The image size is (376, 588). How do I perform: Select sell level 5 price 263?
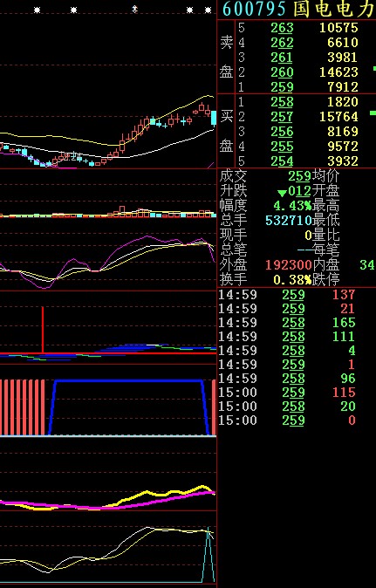tap(282, 28)
